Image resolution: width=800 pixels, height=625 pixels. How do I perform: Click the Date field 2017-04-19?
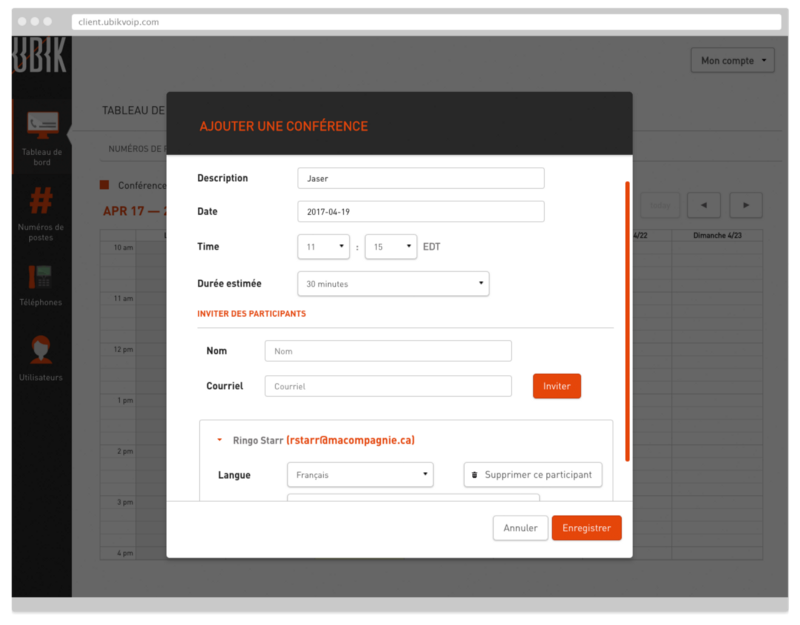(420, 211)
